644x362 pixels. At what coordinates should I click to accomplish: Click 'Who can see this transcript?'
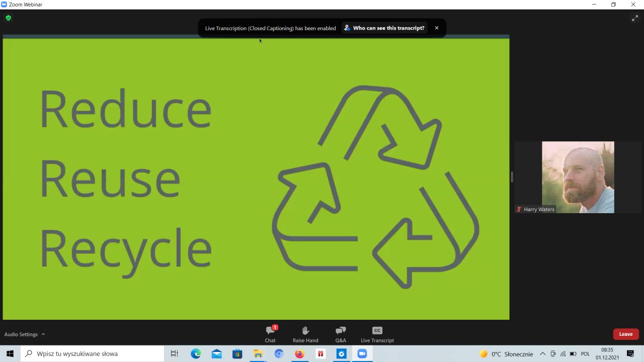click(384, 28)
